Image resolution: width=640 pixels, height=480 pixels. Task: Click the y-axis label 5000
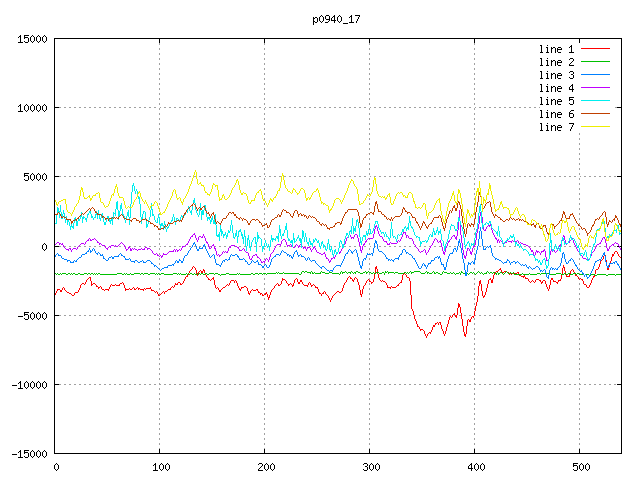36,177
